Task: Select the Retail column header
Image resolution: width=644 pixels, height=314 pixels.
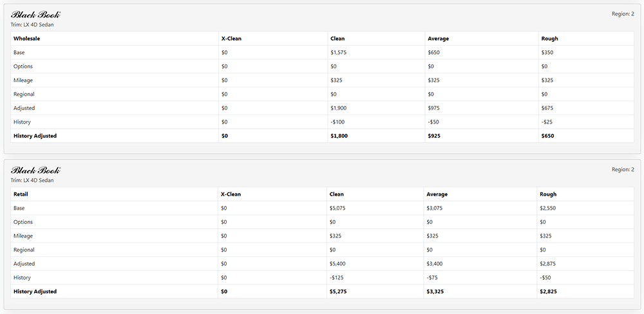Action: [x=21, y=194]
